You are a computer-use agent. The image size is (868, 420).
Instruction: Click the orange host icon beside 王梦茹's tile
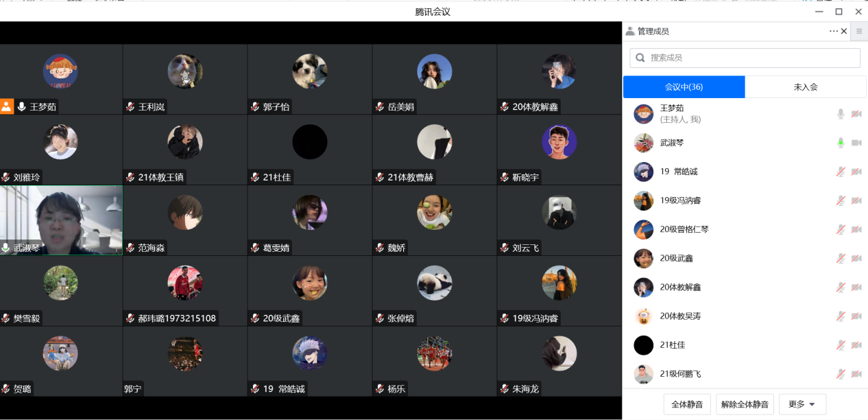7,106
